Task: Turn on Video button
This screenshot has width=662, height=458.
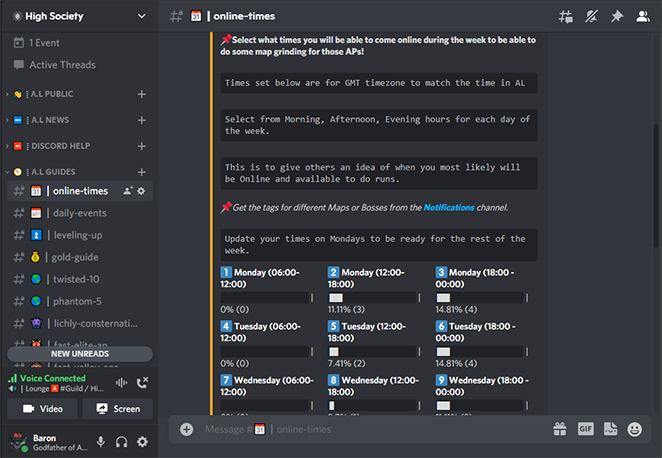Action: click(43, 409)
